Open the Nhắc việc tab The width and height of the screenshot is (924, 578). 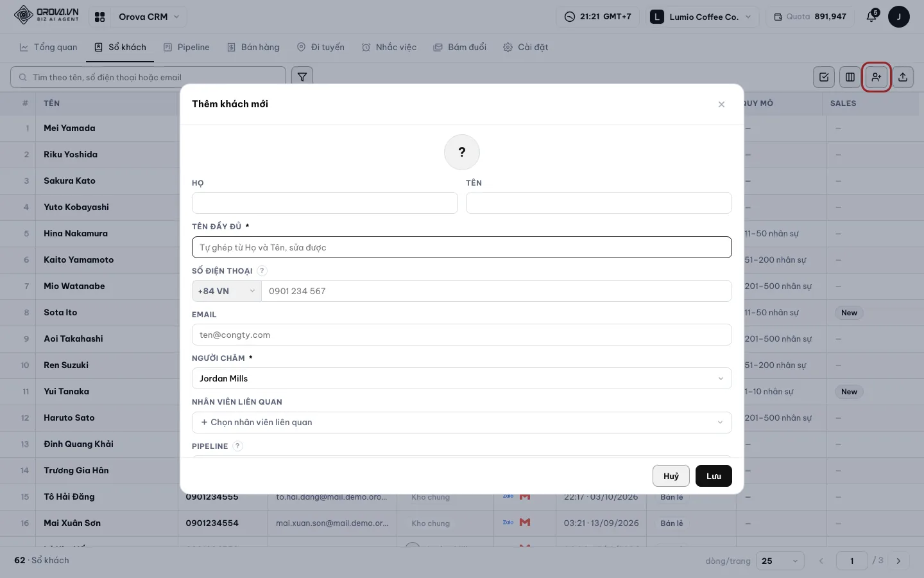pyautogui.click(x=389, y=48)
